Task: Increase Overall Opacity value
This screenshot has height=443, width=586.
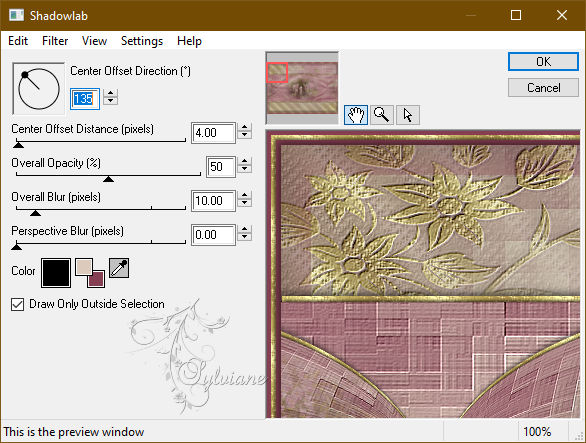Action: [x=244, y=161]
